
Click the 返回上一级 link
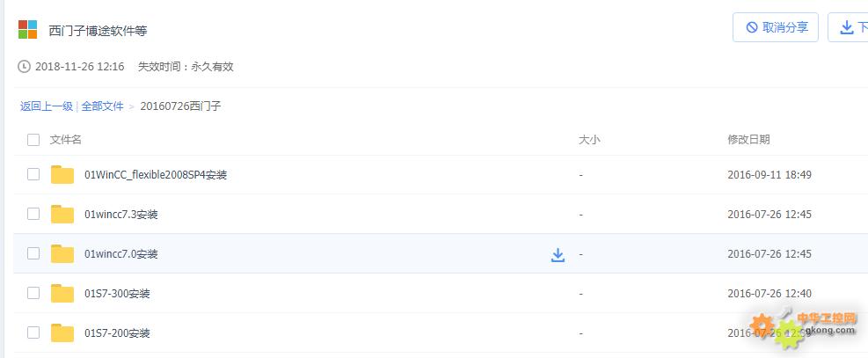[47, 106]
